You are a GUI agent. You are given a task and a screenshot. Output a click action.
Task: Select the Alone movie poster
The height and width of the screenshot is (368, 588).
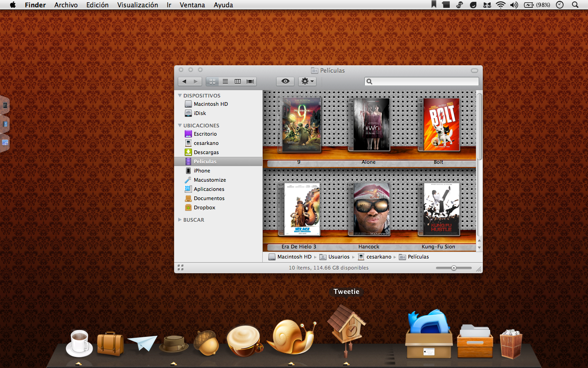click(x=369, y=125)
